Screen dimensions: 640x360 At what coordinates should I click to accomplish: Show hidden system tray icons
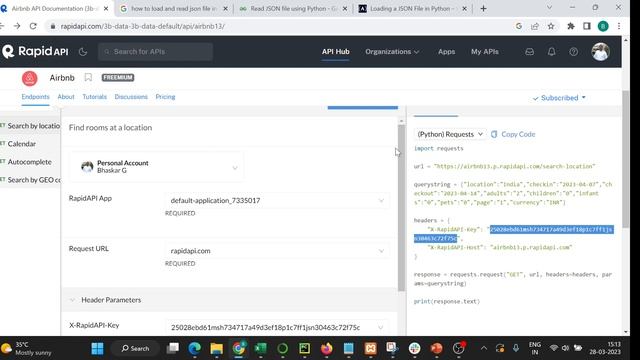pos(484,348)
